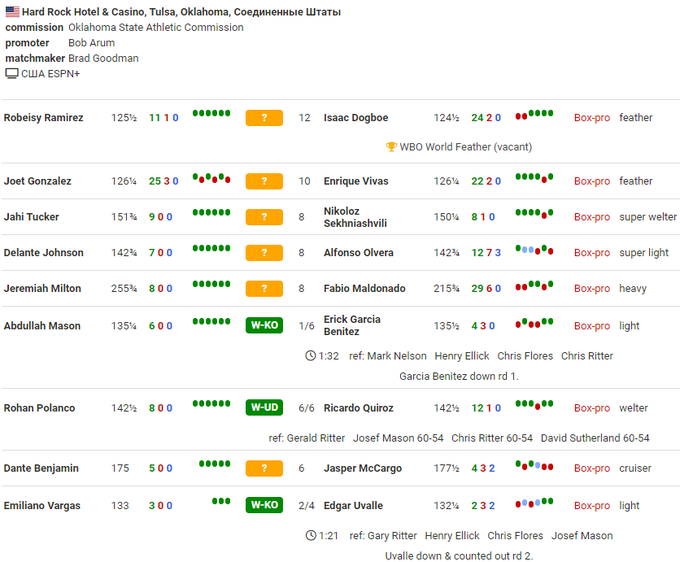The height and width of the screenshot is (562, 680).
Task: Click the trophy icon for WBO World Feather
Action: coord(391,147)
